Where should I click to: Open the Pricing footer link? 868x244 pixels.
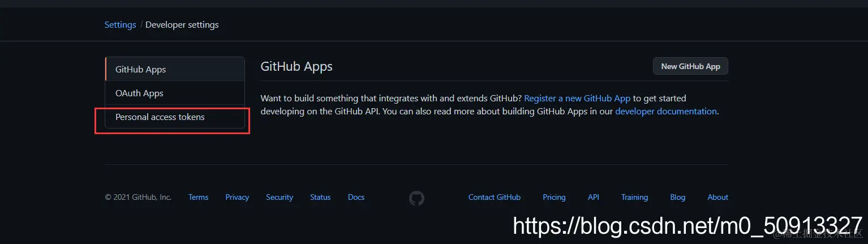click(x=554, y=197)
